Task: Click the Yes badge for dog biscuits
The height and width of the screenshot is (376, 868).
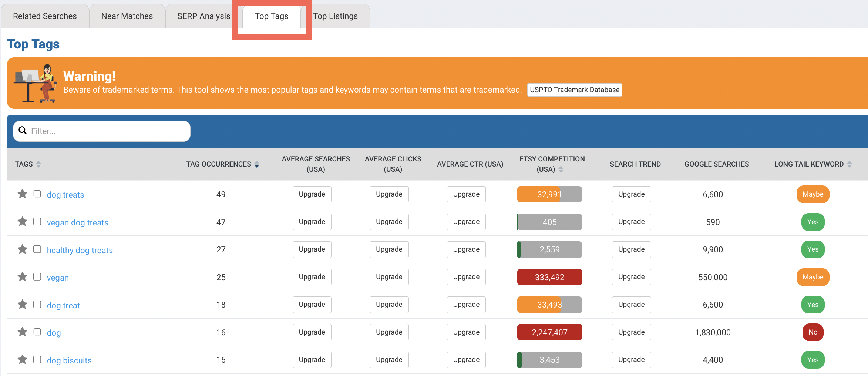Action: click(x=813, y=360)
